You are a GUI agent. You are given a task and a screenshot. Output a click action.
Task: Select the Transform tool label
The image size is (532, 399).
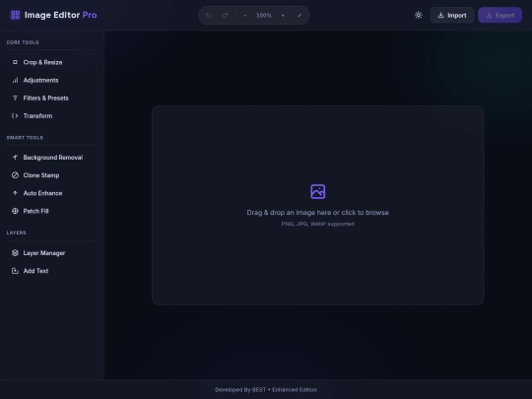(37, 116)
